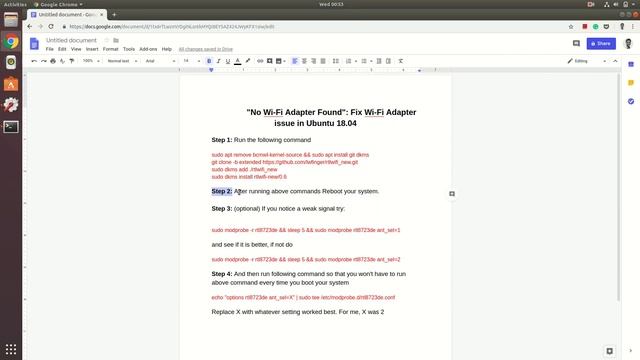Click the Undo icon in Docs toolbar
The width and height of the screenshot is (640, 360).
coord(34,61)
